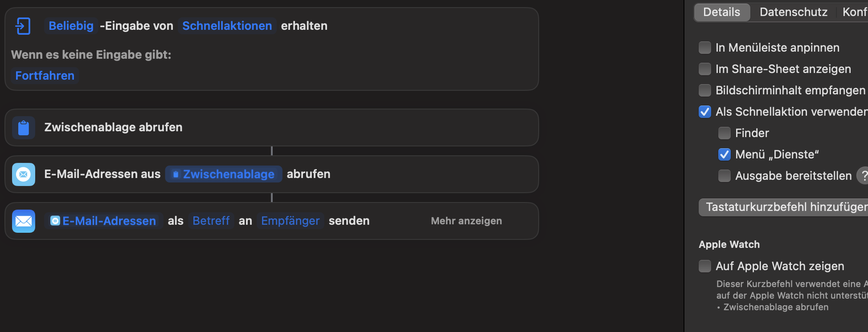Switch to the Datenschutz tab
This screenshot has height=332, width=868.
[793, 12]
